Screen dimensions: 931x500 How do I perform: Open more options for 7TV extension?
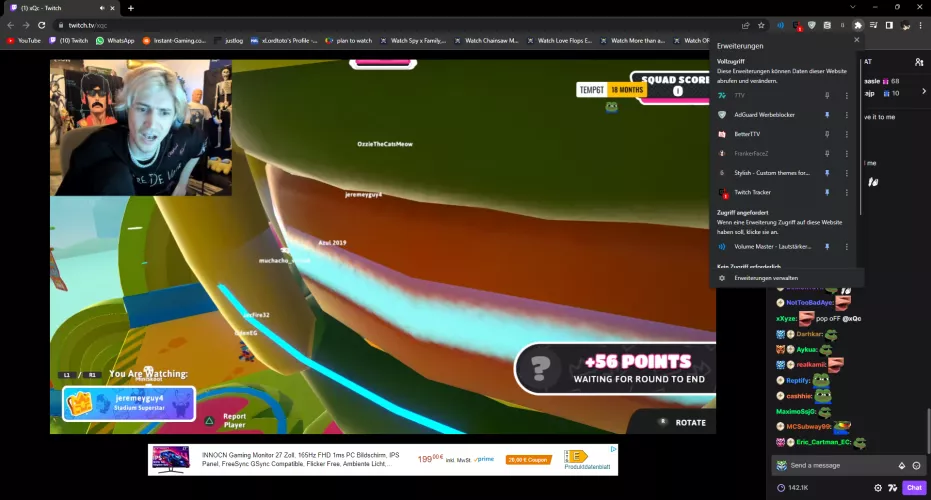pos(847,96)
